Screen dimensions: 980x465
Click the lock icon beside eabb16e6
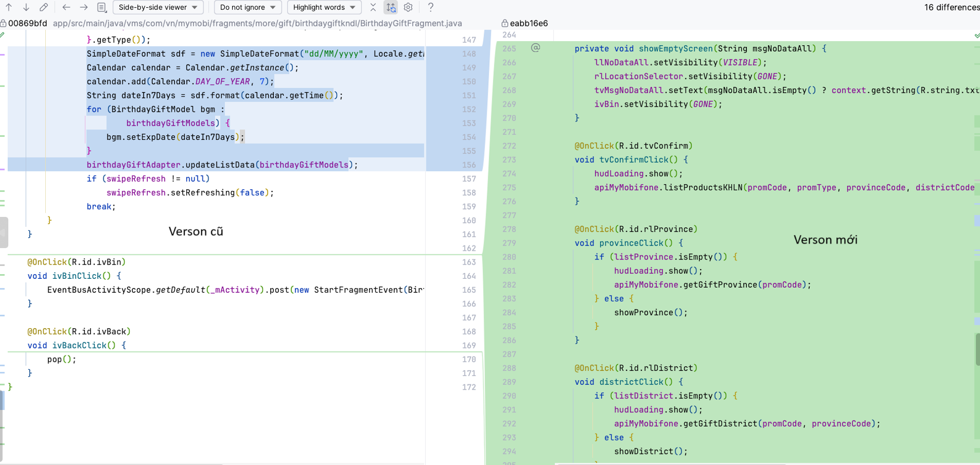[x=504, y=23]
